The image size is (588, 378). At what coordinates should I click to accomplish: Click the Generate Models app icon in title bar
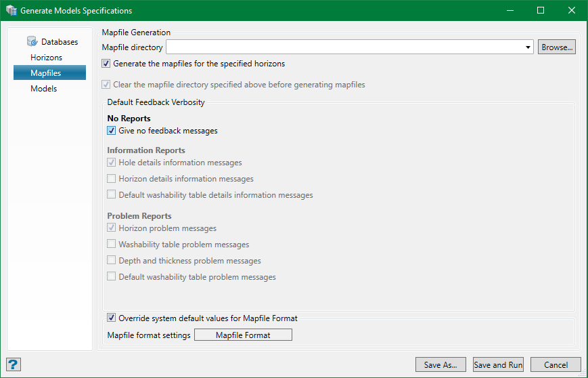[11, 10]
